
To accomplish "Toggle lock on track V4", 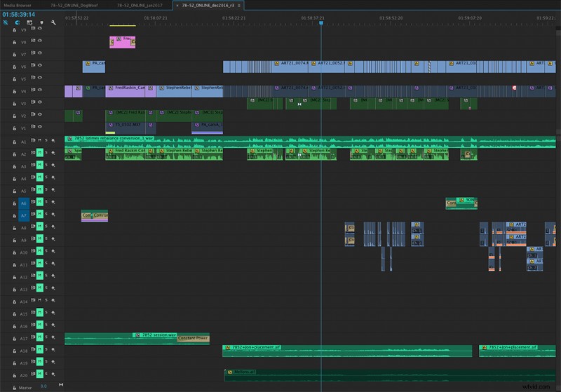I will click(14, 91).
